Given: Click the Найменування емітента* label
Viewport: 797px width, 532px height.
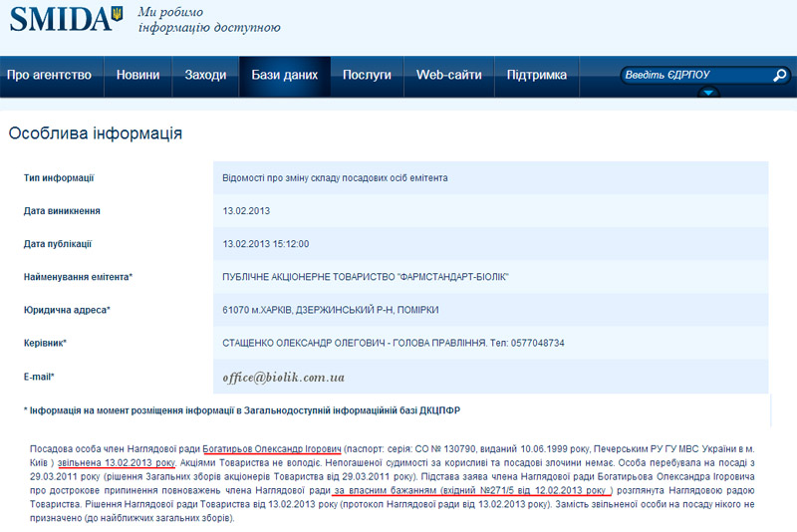Looking at the screenshot, I should 78,277.
